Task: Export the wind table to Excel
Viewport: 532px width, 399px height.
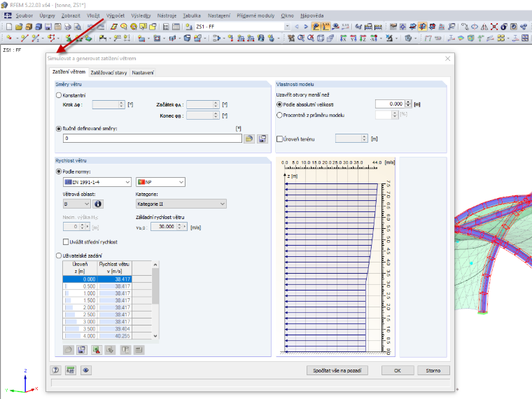Action: point(97,350)
